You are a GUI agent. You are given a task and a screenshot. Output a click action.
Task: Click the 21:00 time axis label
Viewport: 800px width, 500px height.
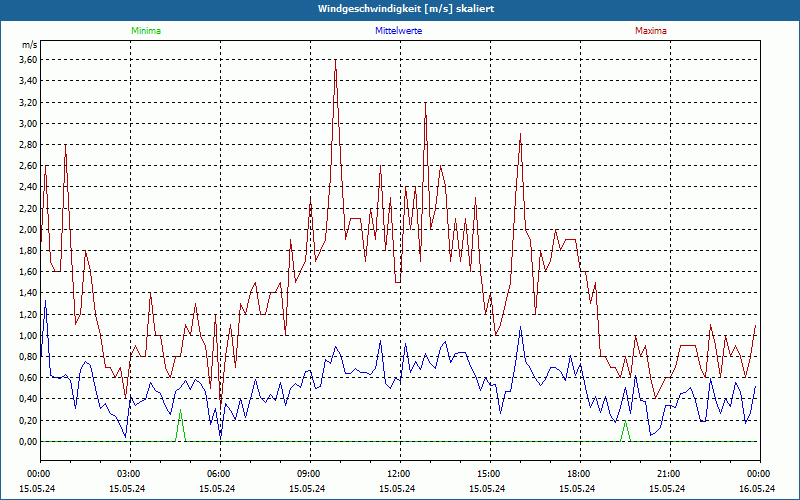click(670, 474)
